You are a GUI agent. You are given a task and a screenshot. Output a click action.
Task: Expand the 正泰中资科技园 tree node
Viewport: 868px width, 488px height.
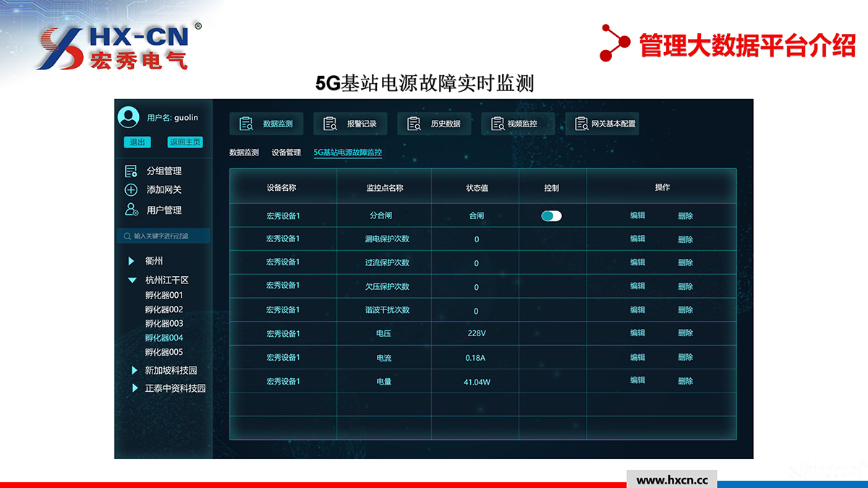click(x=135, y=388)
